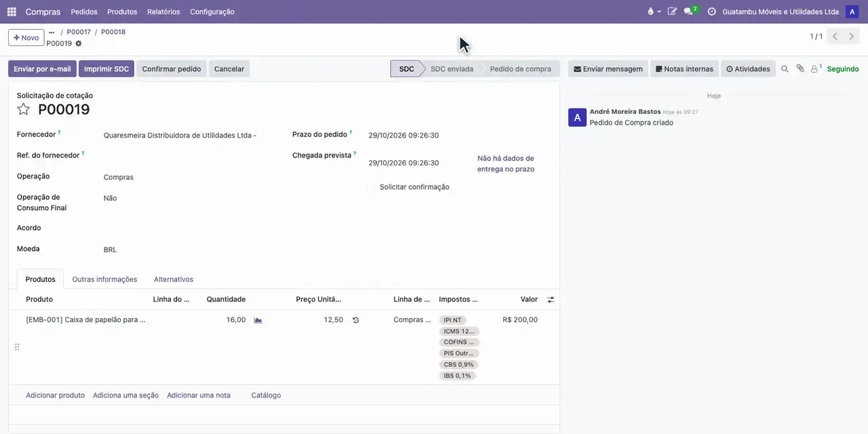Open the company switcher Guatambu Móveis
This screenshot has height=434, width=868.
[780, 12]
